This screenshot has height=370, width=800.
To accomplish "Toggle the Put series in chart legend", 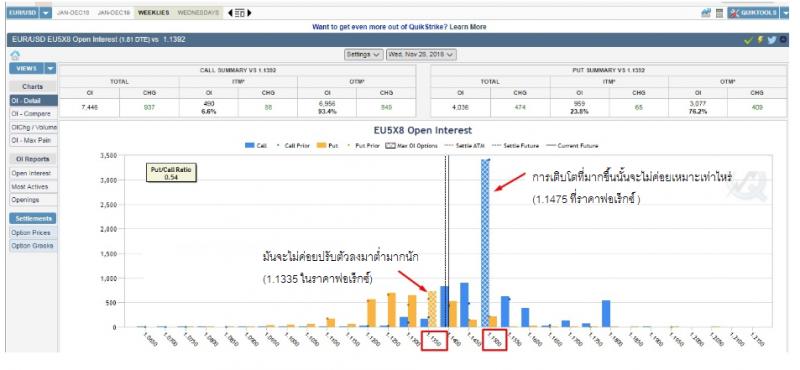I will 328,145.
